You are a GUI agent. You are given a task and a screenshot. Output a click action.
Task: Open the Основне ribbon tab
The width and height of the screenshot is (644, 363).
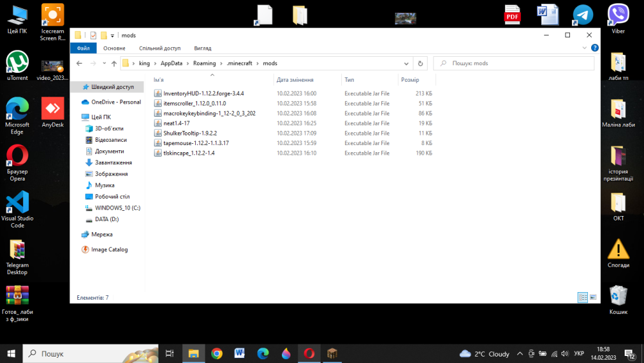pyautogui.click(x=114, y=48)
